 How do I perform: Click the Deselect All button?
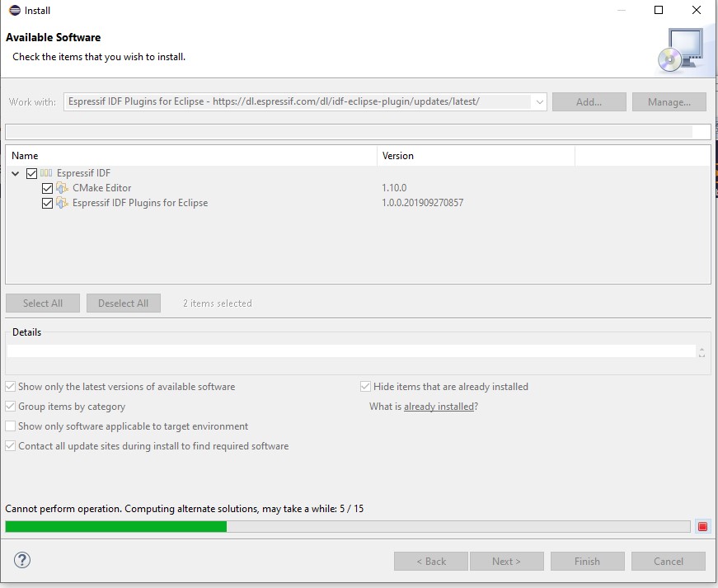pyautogui.click(x=123, y=303)
